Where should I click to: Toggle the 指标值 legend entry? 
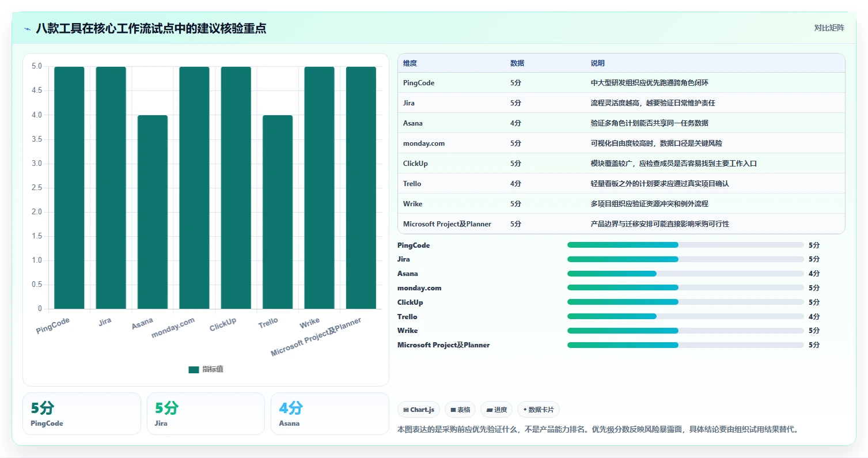tap(206, 369)
